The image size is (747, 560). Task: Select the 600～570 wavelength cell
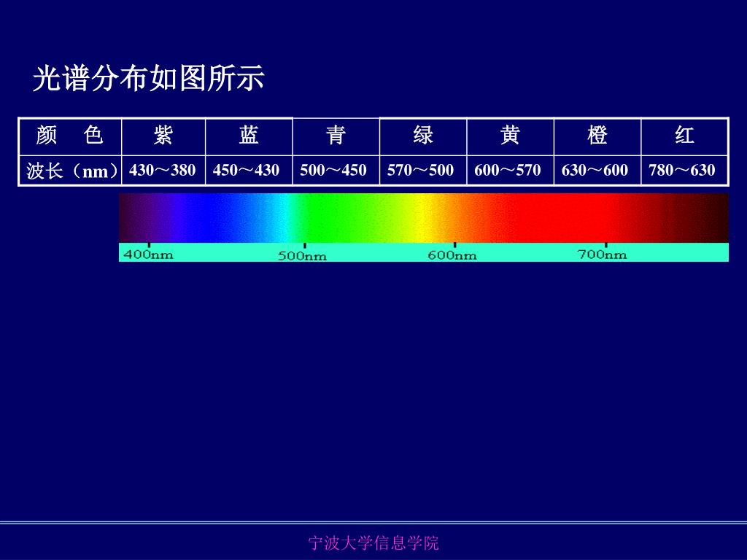click(510, 170)
